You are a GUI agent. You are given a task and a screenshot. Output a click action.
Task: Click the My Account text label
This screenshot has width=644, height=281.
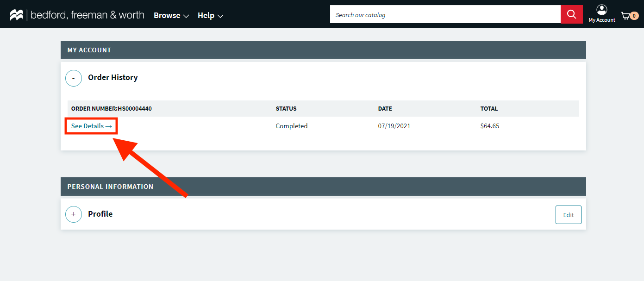coord(601,20)
